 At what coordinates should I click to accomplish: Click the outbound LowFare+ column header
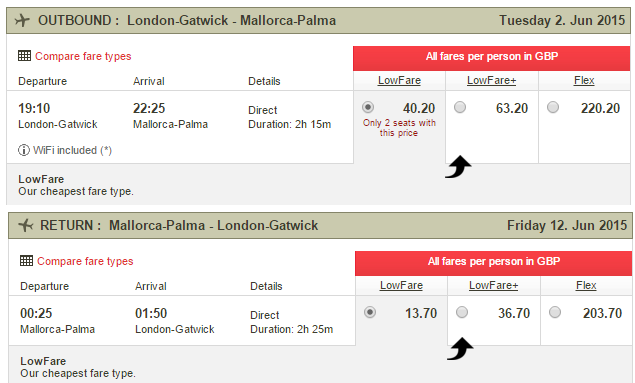point(492,81)
